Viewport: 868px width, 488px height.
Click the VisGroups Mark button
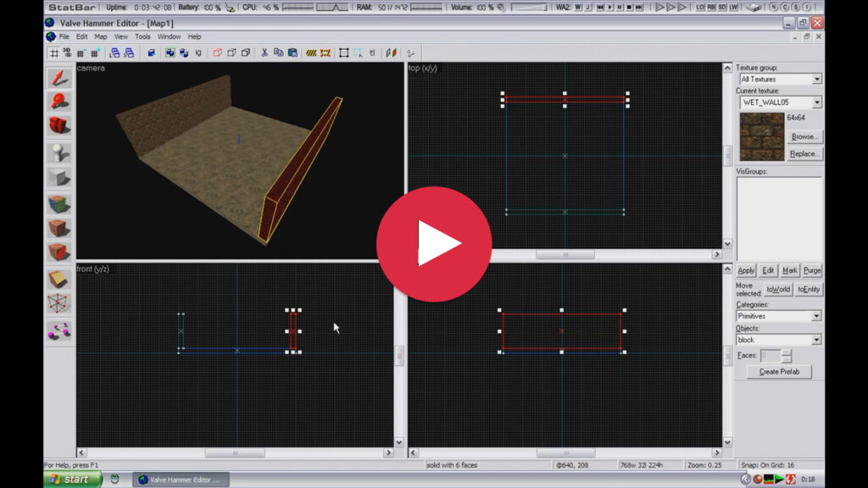(789, 270)
